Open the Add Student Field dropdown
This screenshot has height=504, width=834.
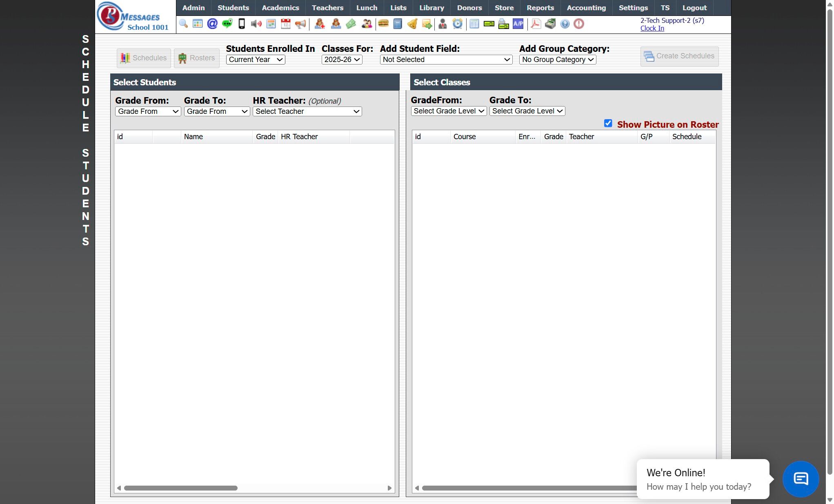[446, 60]
